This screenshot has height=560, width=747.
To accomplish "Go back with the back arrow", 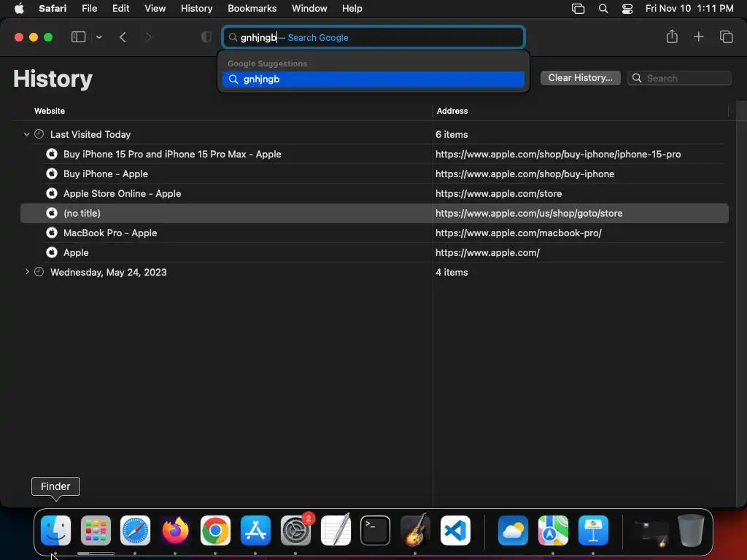I will (x=123, y=37).
